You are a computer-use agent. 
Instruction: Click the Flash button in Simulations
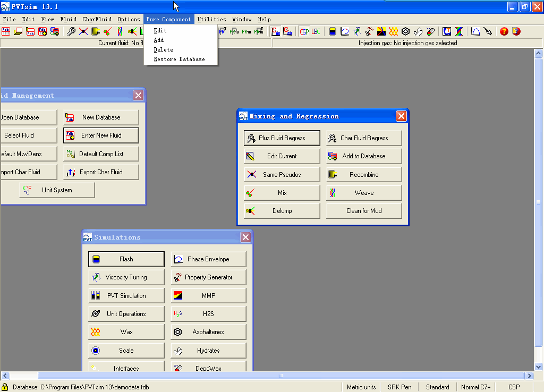(126, 259)
